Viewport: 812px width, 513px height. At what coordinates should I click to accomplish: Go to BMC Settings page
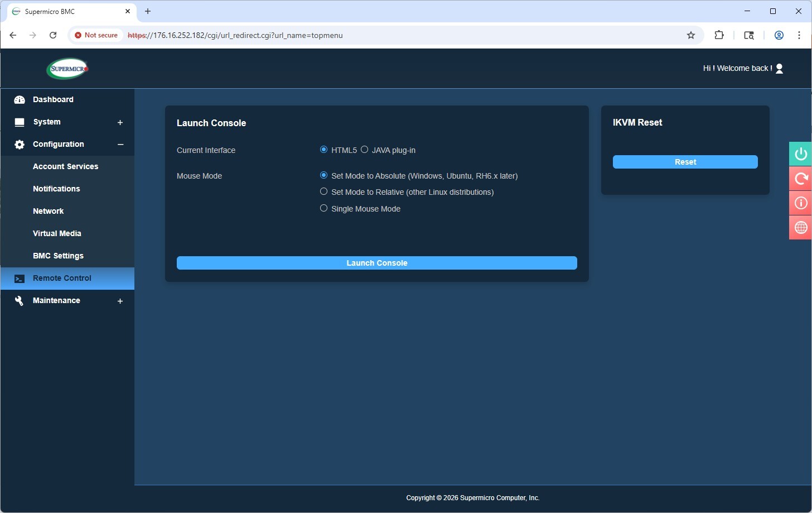58,256
